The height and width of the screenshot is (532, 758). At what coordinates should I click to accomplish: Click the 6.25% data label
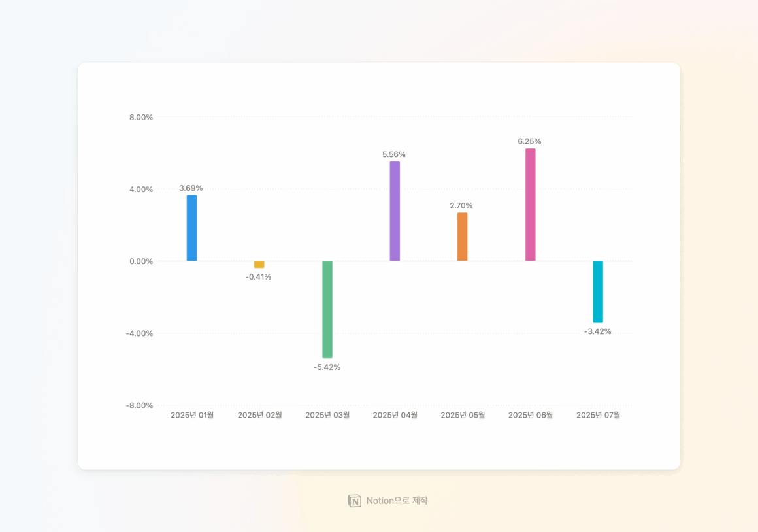529,141
